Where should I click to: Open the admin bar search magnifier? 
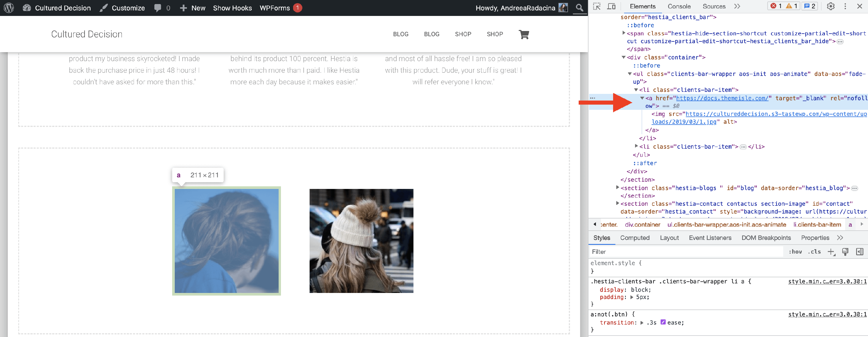579,8
